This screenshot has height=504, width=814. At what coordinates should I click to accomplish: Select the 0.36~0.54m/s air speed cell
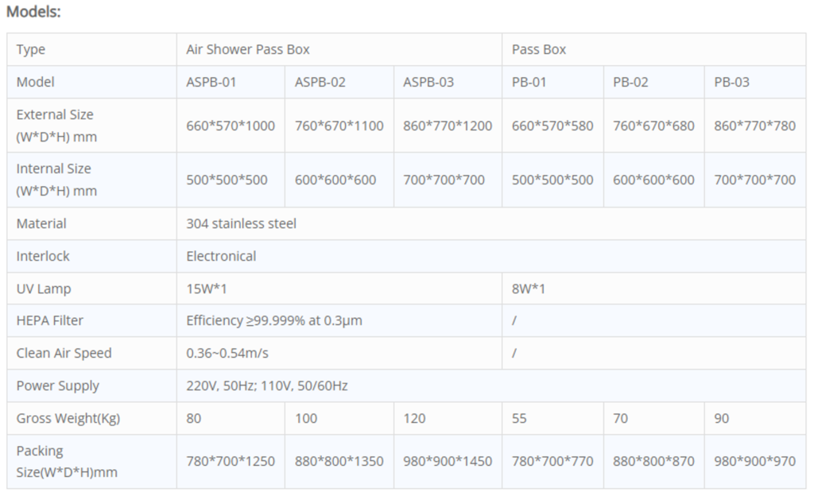point(339,354)
